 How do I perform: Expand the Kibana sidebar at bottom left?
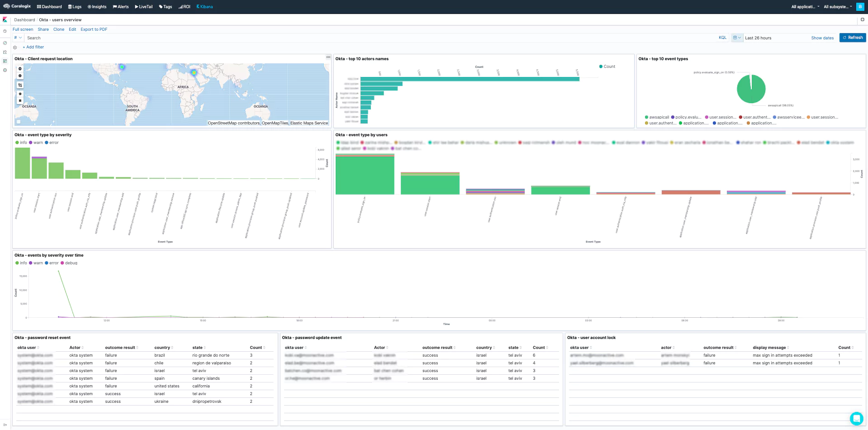pyautogui.click(x=5, y=425)
